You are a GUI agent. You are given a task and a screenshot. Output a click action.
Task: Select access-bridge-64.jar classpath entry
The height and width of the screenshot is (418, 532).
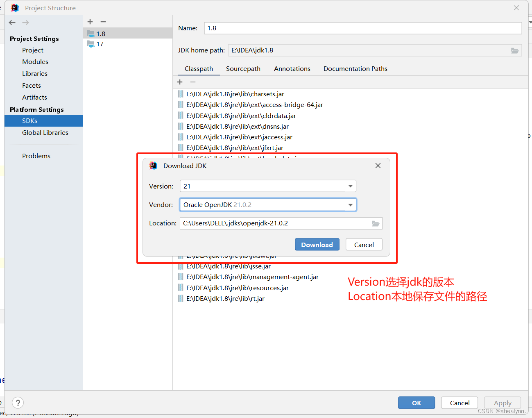255,105
